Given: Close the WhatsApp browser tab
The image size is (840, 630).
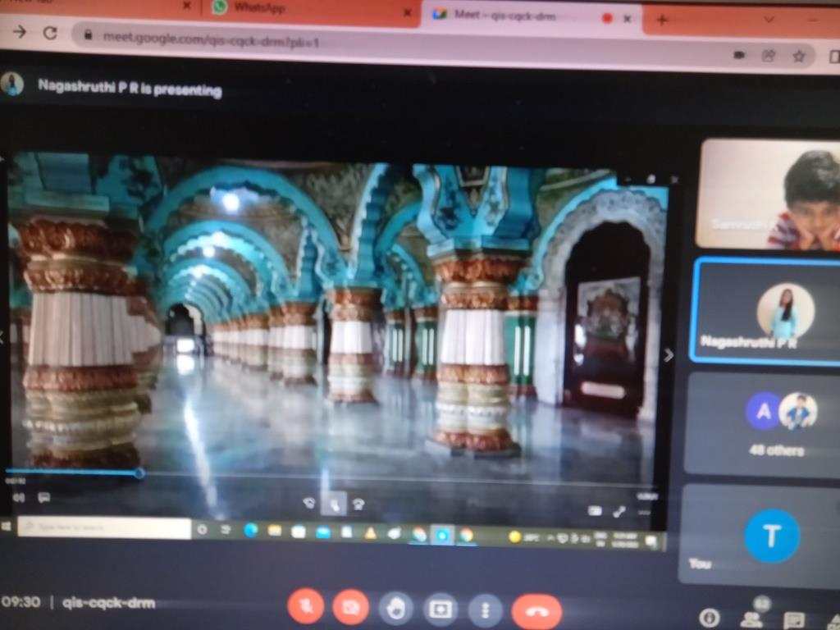Looking at the screenshot, I should (x=407, y=13).
